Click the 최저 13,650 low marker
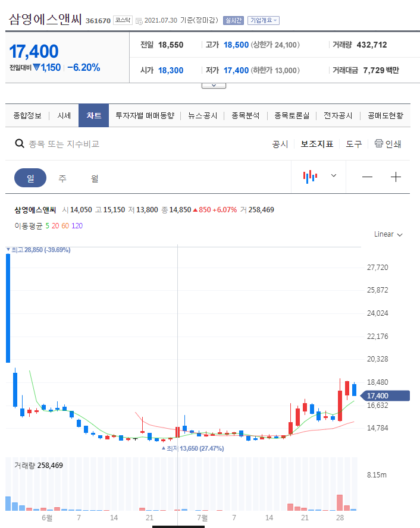This screenshot has width=420, height=528. point(193,448)
